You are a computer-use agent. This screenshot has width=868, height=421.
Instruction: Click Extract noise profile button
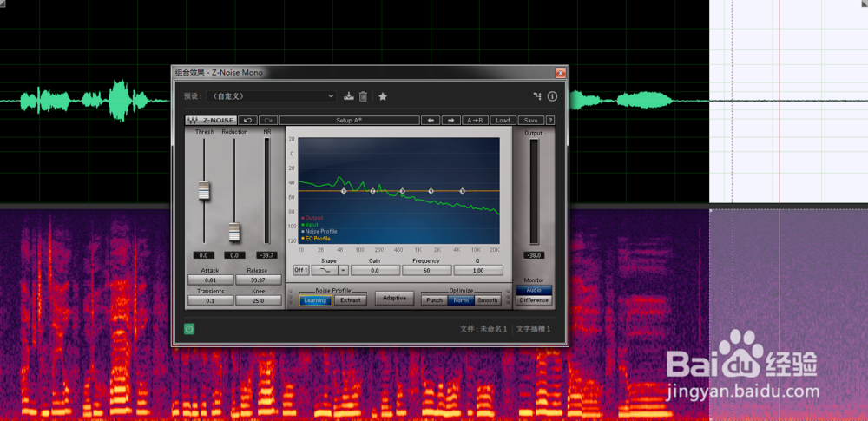[351, 300]
